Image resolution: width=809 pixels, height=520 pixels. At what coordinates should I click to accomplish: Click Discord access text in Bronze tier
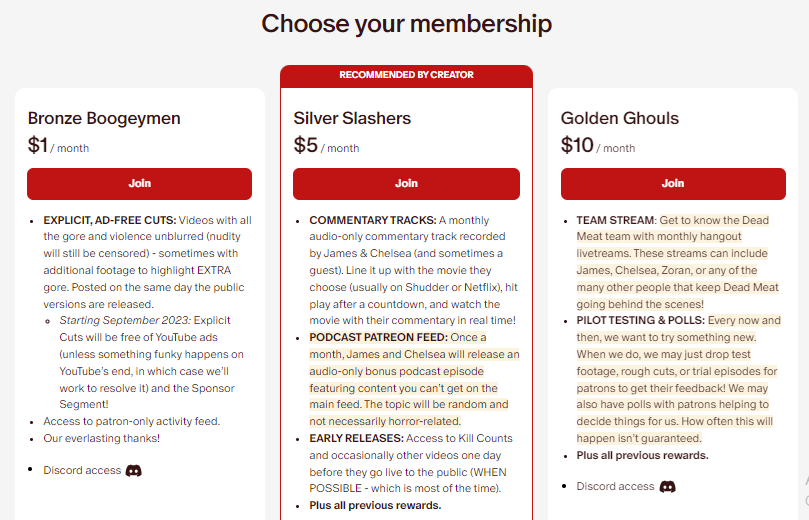(82, 470)
